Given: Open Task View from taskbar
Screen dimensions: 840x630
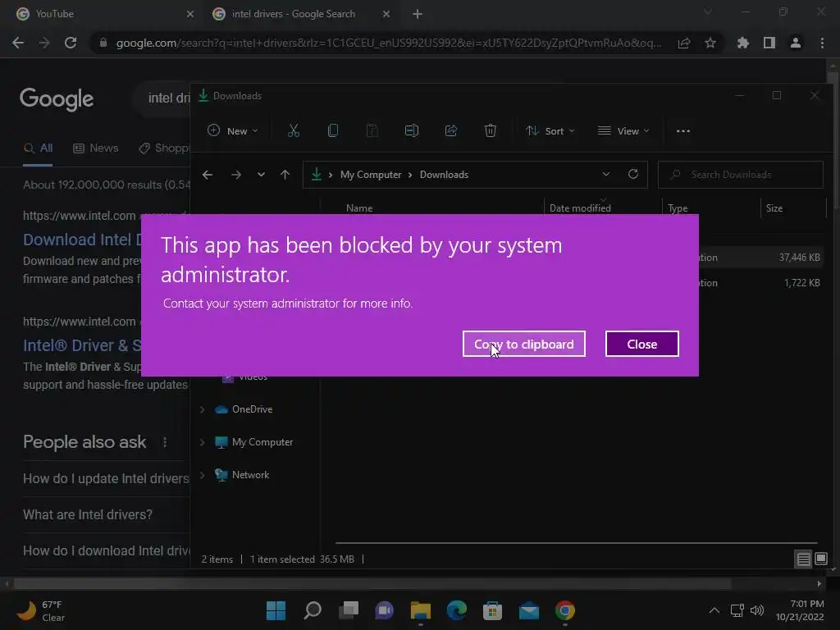Looking at the screenshot, I should (x=348, y=610).
